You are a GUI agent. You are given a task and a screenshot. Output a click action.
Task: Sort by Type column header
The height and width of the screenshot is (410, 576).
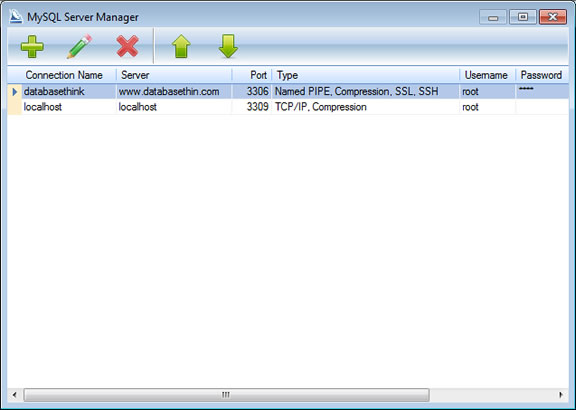[366, 75]
